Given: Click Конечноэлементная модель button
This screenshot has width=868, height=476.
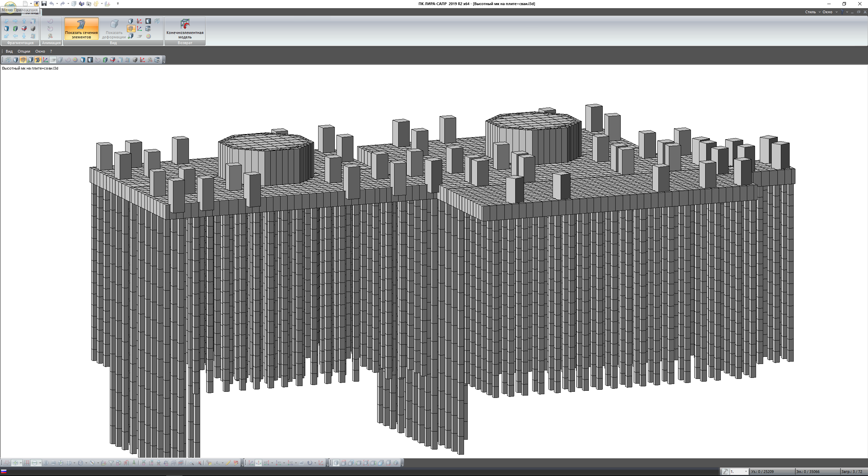Looking at the screenshot, I should coord(185,29).
